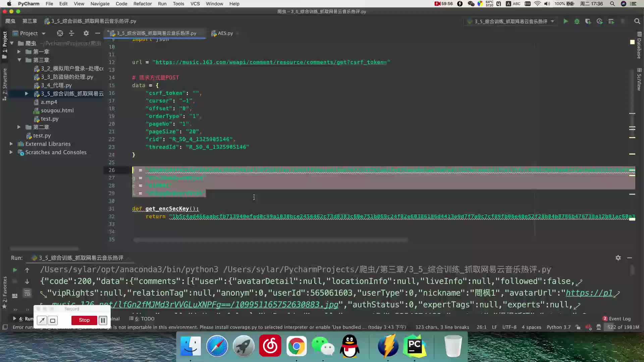Open WeChat from the Dock
This screenshot has width=644, height=362.
pos(323,346)
